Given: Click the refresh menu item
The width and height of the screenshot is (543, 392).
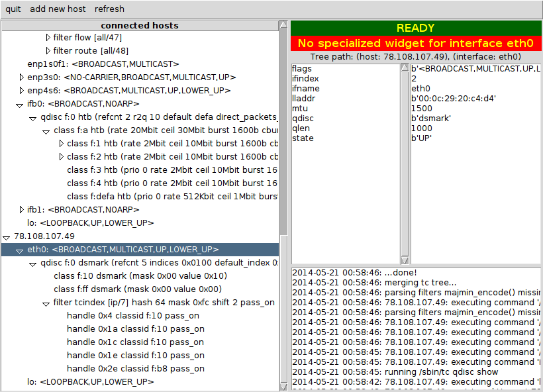Looking at the screenshot, I should [x=109, y=9].
